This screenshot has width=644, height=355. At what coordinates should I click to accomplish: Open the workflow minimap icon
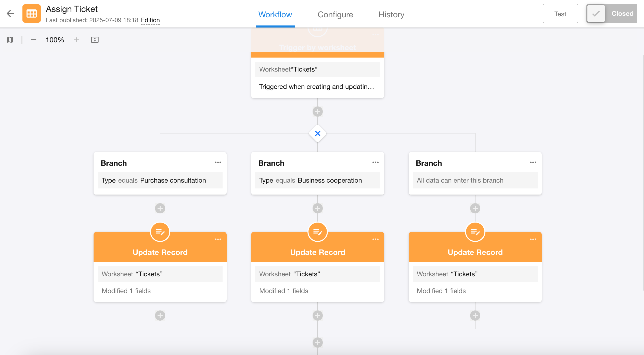[x=10, y=40]
